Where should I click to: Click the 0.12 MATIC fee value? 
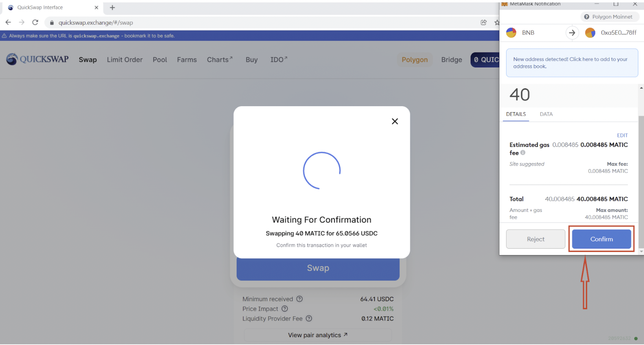pos(377,318)
